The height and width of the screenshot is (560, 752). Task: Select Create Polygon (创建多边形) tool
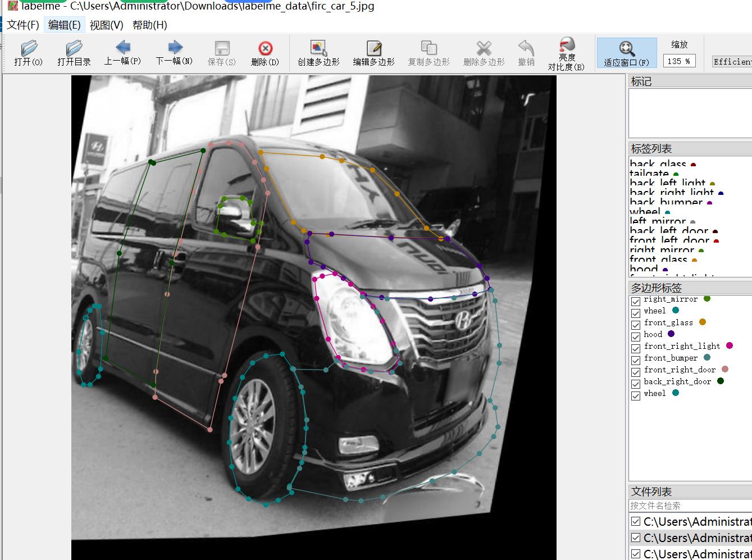pyautogui.click(x=318, y=53)
